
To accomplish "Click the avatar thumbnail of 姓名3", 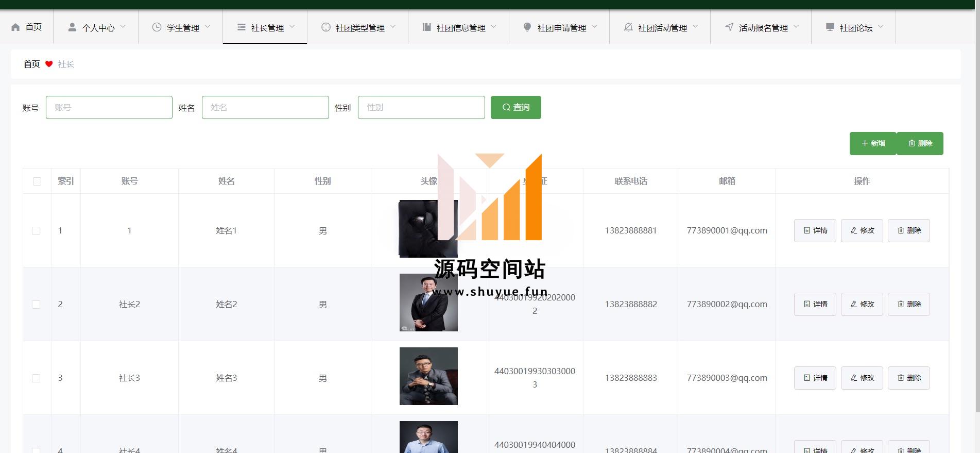I will click(428, 376).
